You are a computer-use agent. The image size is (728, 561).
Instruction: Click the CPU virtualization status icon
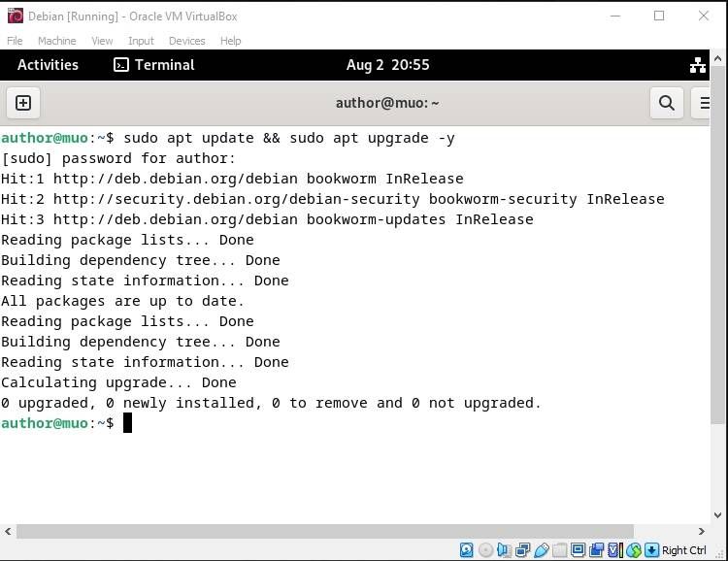coord(614,550)
